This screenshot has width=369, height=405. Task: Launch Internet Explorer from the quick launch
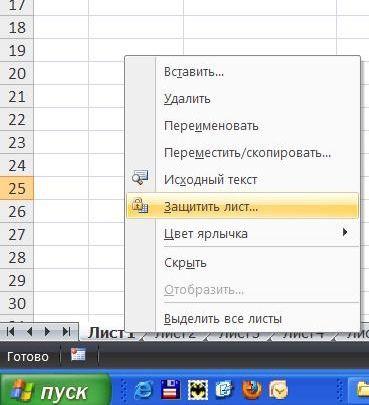(x=144, y=390)
